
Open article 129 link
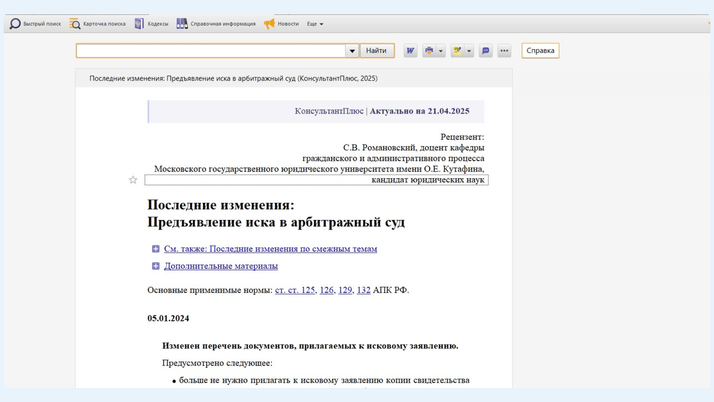(x=345, y=290)
